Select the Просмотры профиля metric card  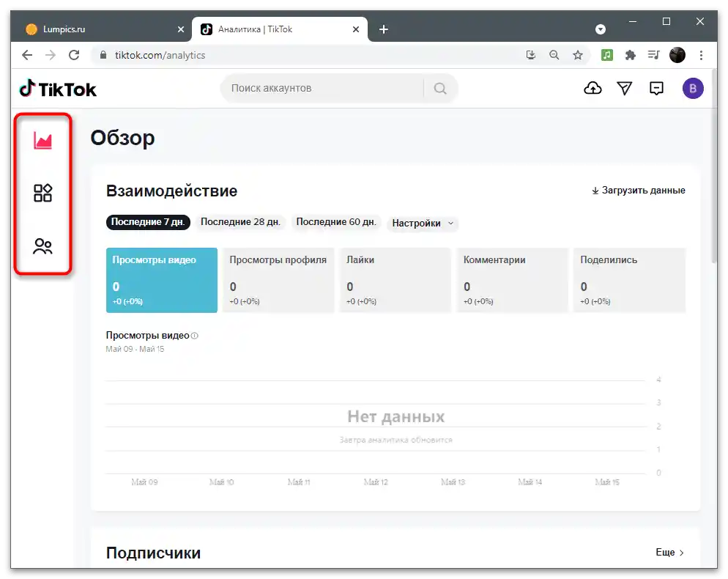(x=278, y=280)
